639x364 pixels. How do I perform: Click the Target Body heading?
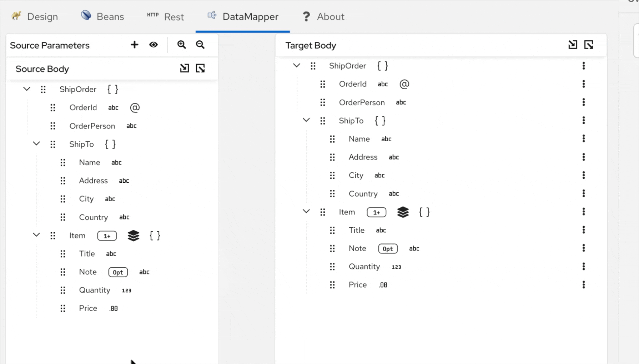pos(311,45)
